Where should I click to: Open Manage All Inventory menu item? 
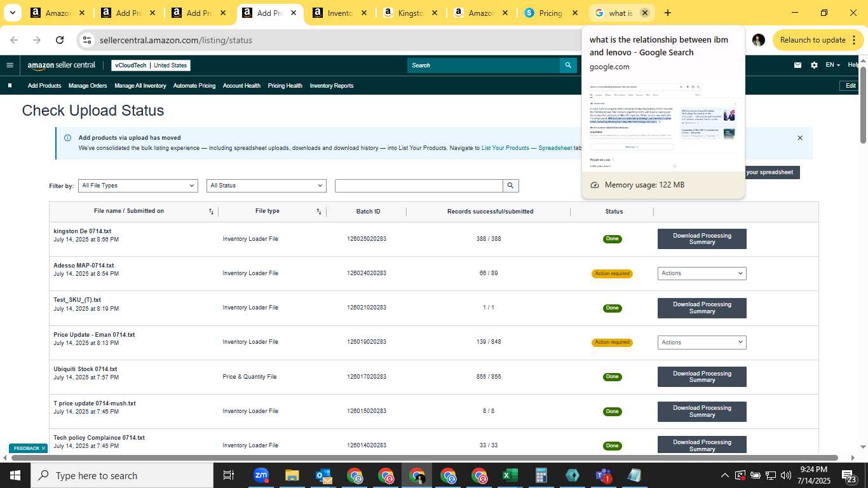[140, 86]
